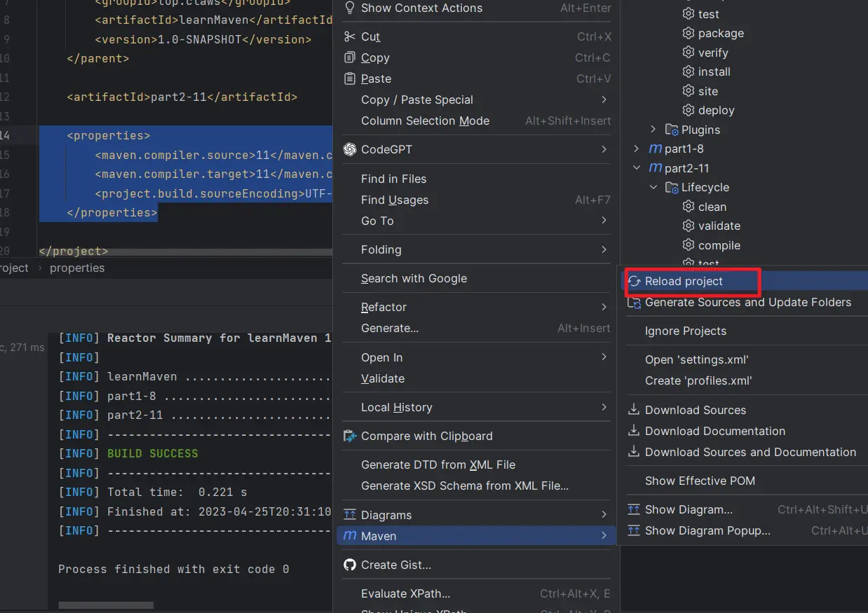Viewport: 868px width, 613px height.
Task: Click the Generate Sources and Update Folders icon
Action: point(634,302)
